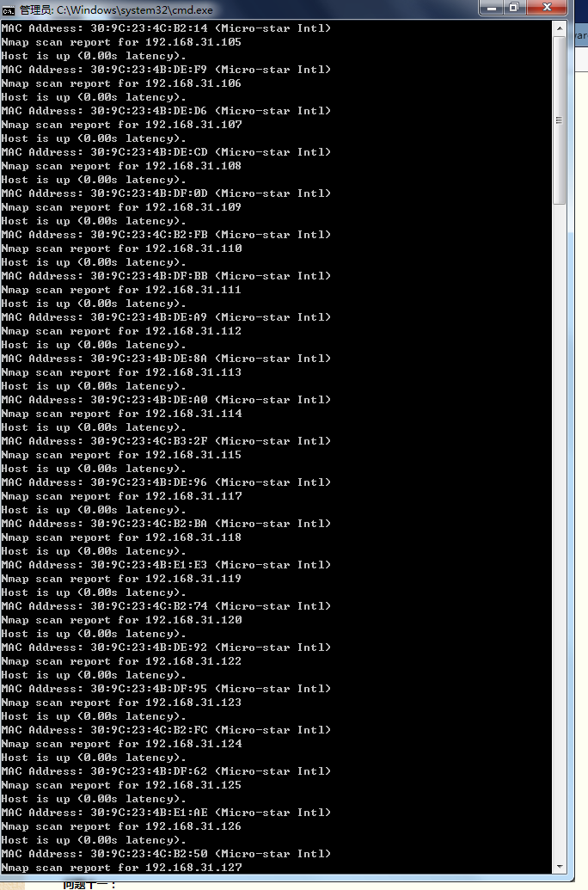Click MAC address 30:9C:23:4C:B2:50
The width and height of the screenshot is (588, 890).
pyautogui.click(x=149, y=854)
